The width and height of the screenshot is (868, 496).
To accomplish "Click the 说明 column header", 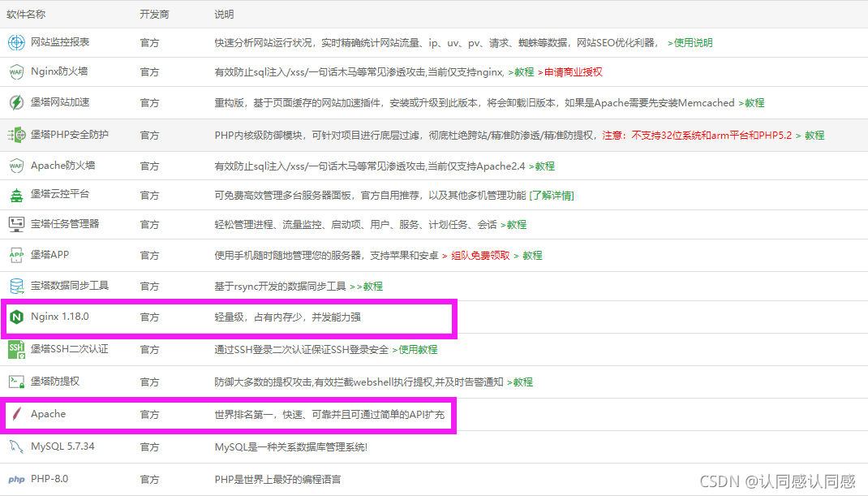I will (x=224, y=15).
